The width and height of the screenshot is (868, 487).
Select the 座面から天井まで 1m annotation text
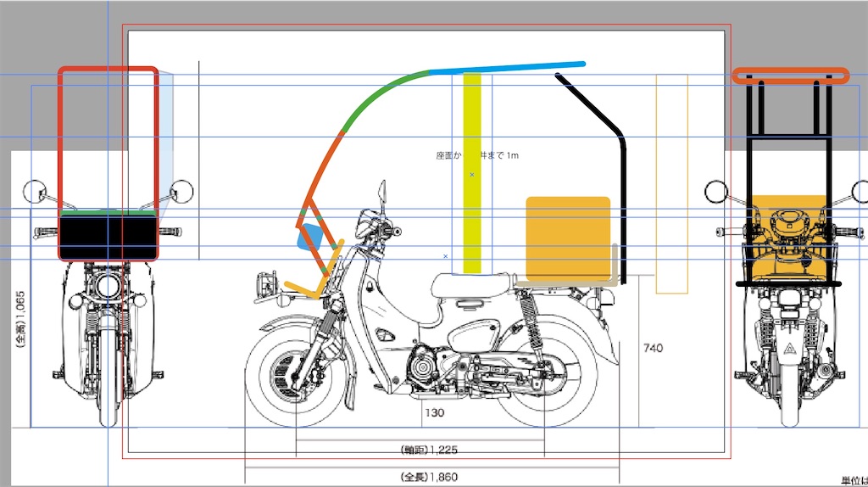tap(477, 155)
